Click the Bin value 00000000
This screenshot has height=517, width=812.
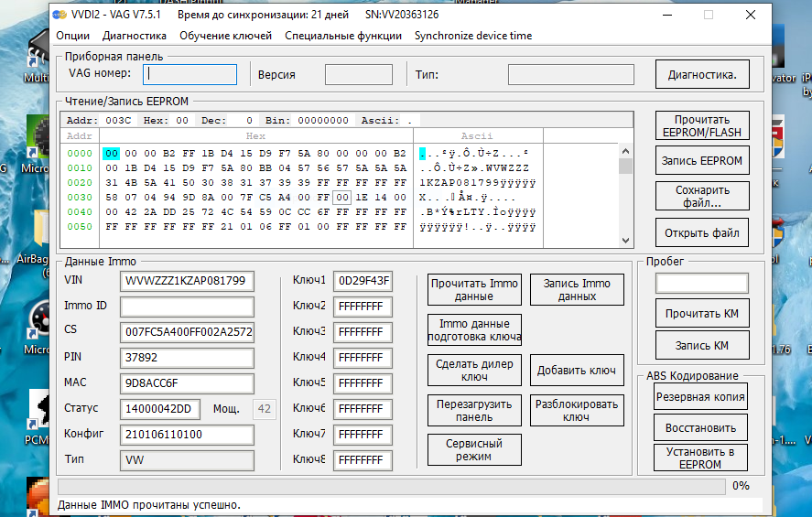tap(322, 121)
